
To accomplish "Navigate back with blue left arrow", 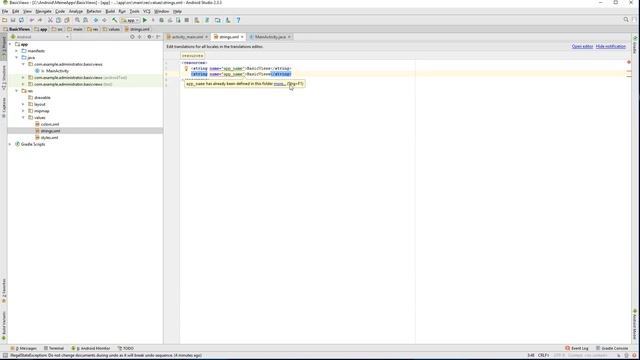I will pos(96,20).
